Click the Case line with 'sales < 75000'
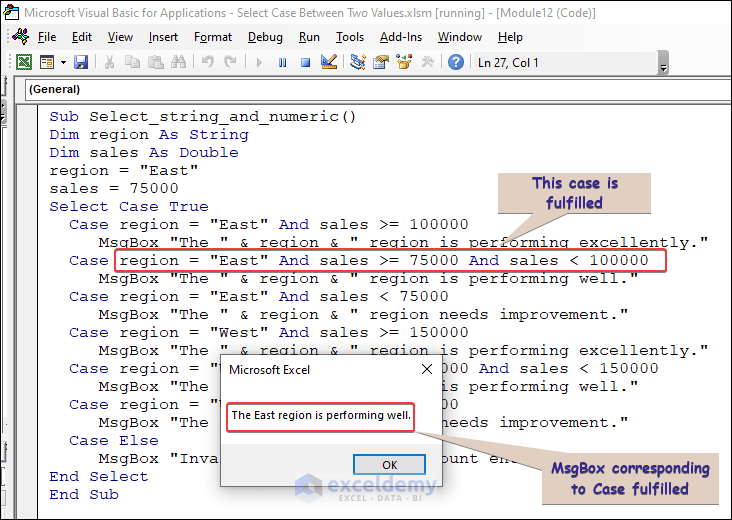 coord(259,296)
